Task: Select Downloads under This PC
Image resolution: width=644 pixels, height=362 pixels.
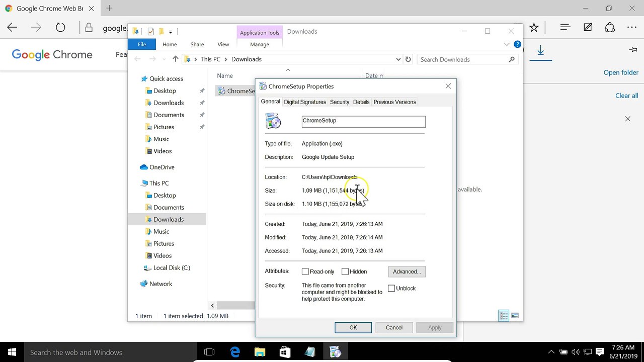Action: click(x=168, y=219)
